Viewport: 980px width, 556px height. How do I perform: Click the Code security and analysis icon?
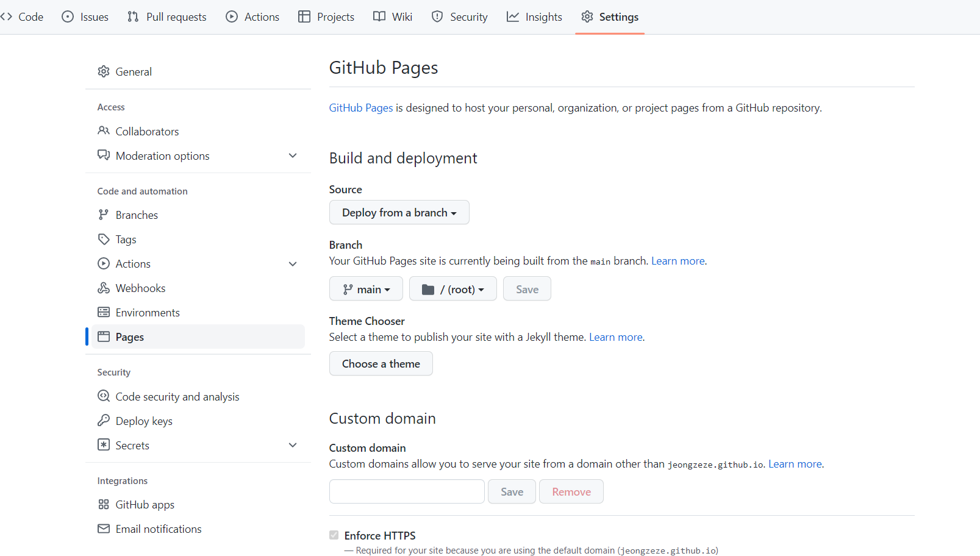pos(104,396)
